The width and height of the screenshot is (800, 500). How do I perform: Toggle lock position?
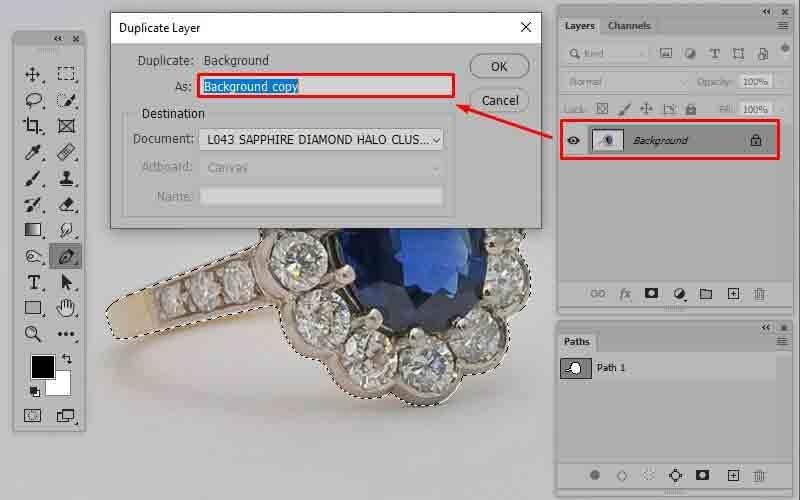click(x=646, y=109)
